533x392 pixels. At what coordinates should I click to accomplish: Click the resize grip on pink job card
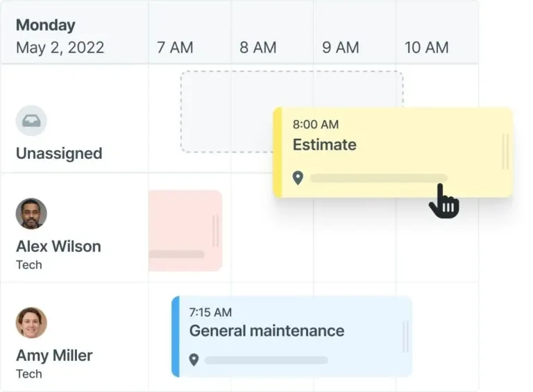(x=216, y=231)
